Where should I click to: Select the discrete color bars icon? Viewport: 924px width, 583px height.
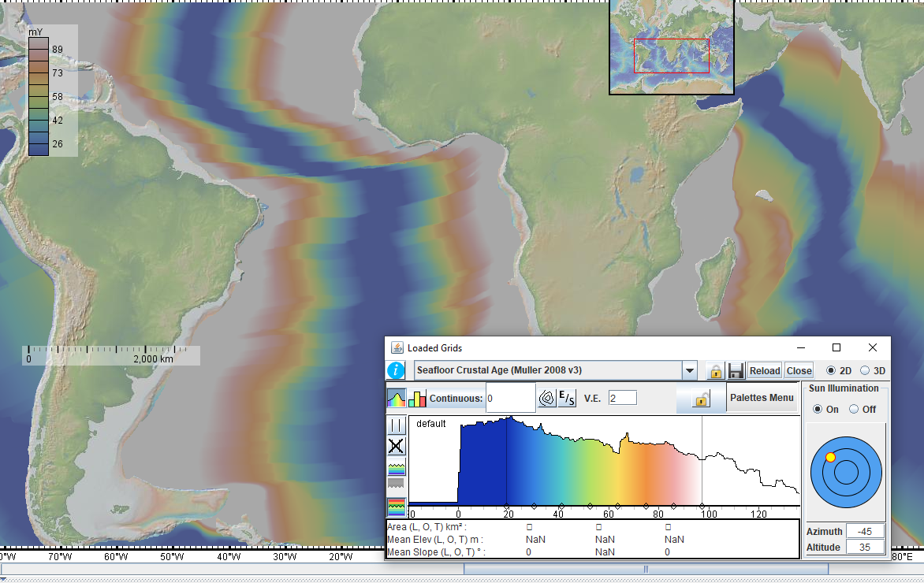[417, 399]
